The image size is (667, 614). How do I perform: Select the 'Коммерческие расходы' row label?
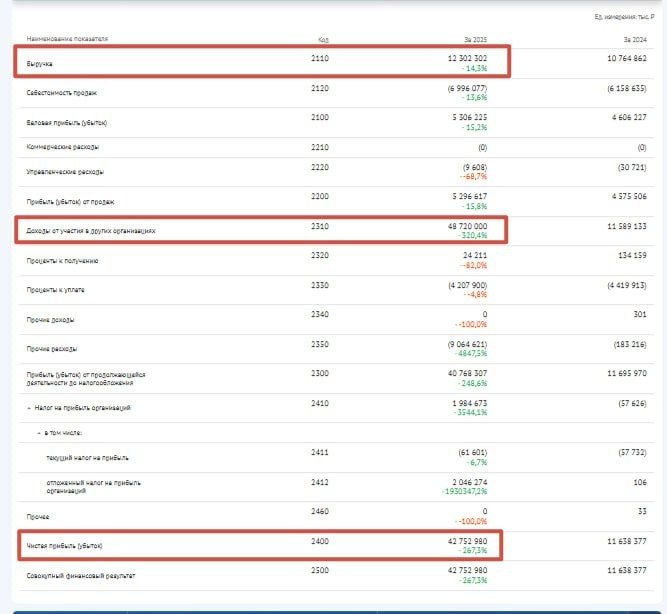(x=63, y=147)
